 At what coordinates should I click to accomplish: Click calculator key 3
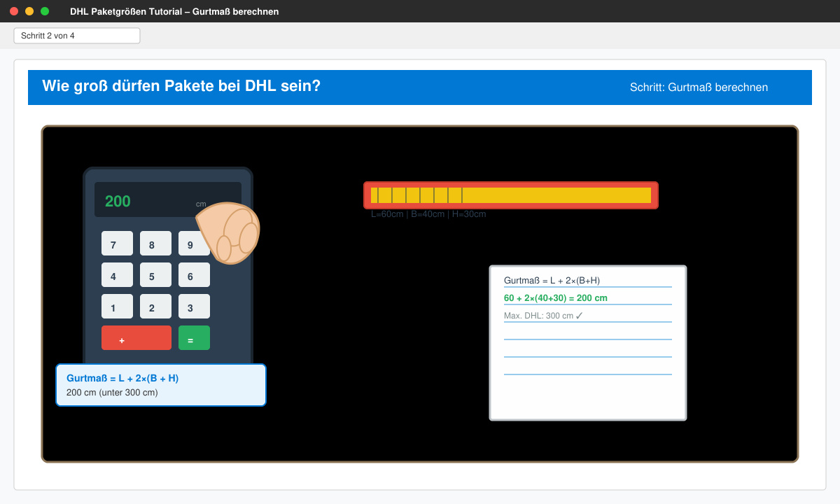pyautogui.click(x=194, y=307)
